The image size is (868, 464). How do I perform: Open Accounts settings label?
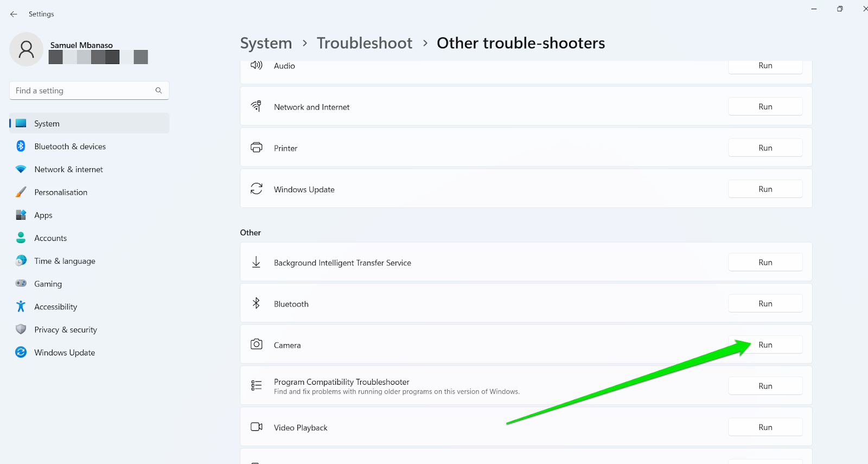50,238
